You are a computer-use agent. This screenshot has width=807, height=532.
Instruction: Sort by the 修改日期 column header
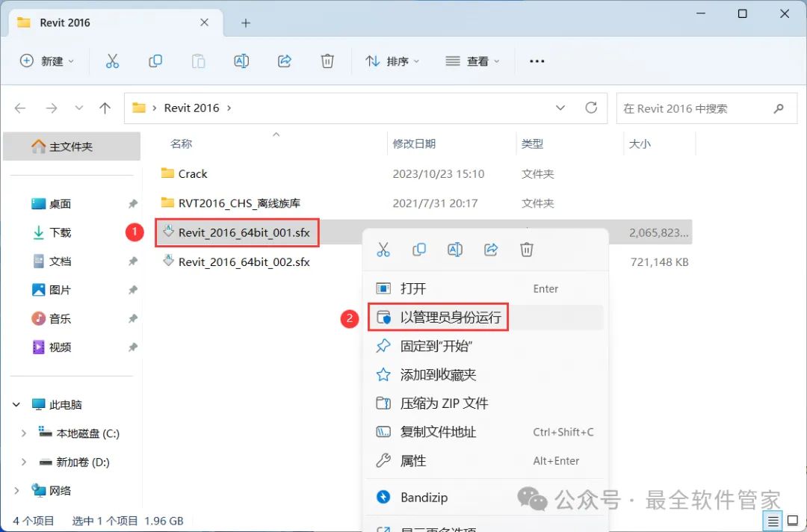pos(414,143)
